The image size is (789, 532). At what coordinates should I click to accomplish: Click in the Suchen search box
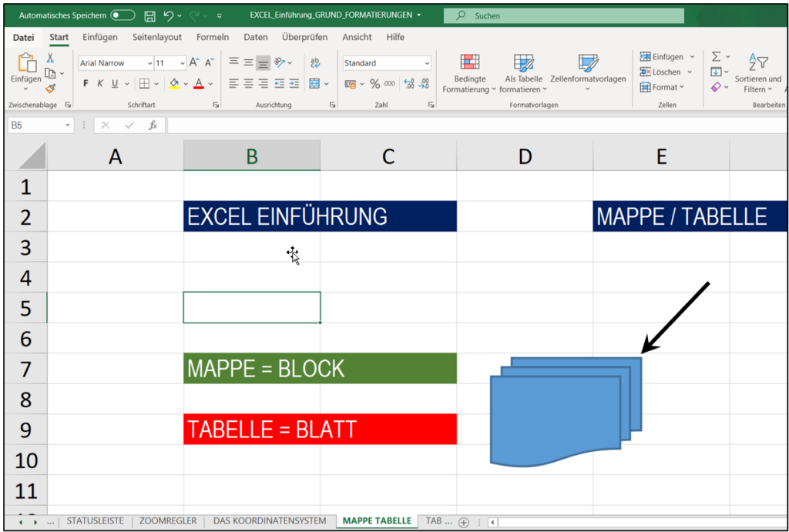pos(563,16)
